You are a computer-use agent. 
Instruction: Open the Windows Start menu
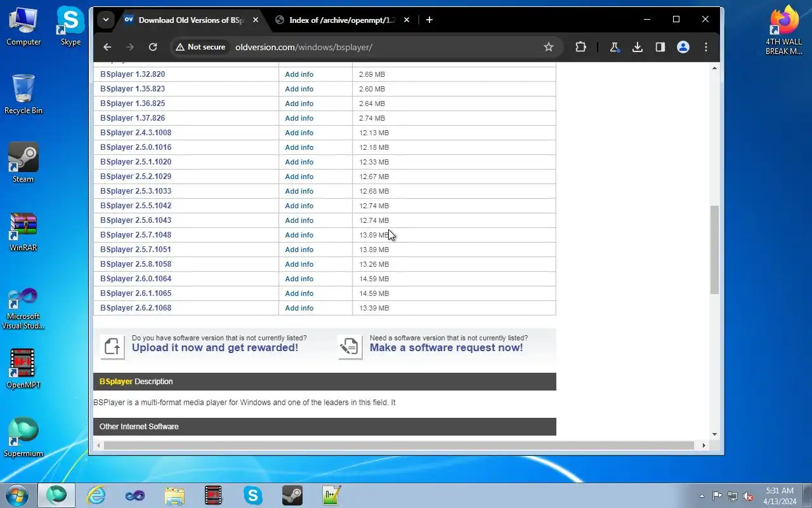pos(17,495)
